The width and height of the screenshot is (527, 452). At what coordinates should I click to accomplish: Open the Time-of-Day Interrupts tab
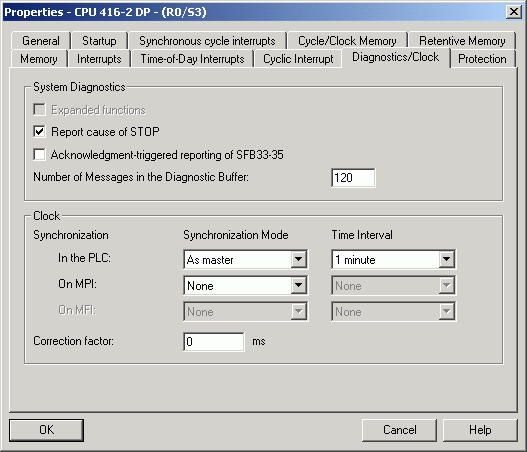click(x=192, y=59)
